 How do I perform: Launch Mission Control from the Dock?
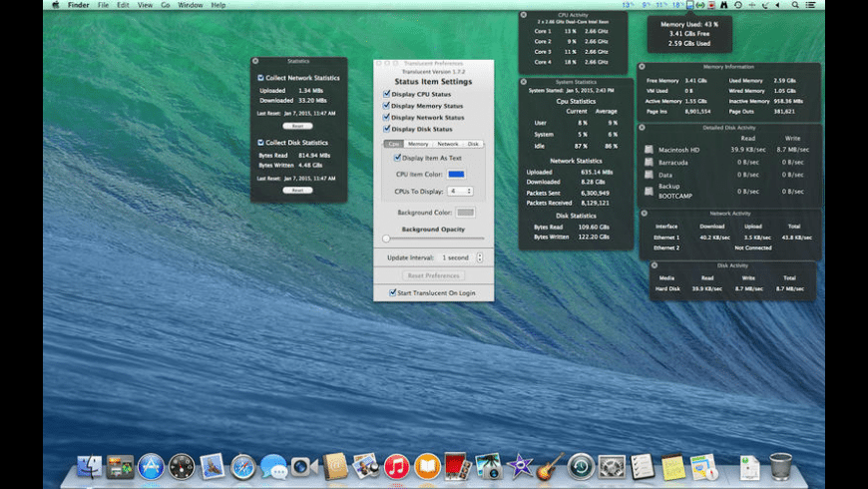pyautogui.click(x=120, y=467)
